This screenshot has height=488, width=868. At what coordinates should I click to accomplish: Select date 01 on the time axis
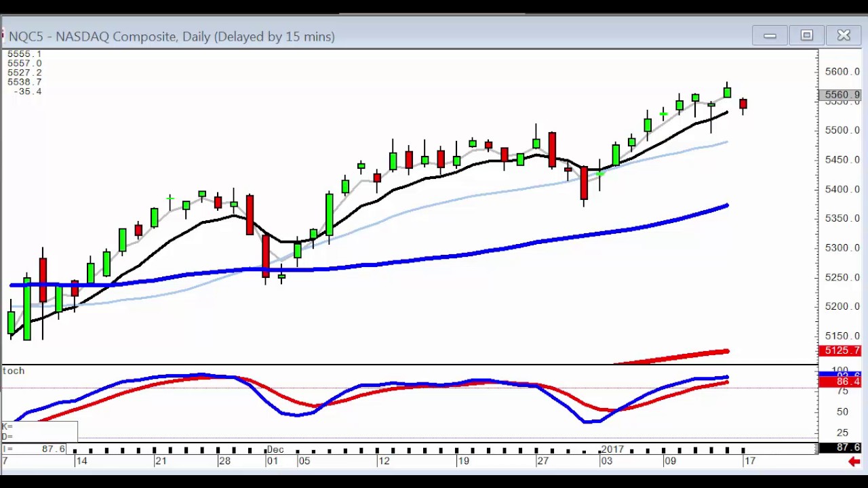coord(272,461)
